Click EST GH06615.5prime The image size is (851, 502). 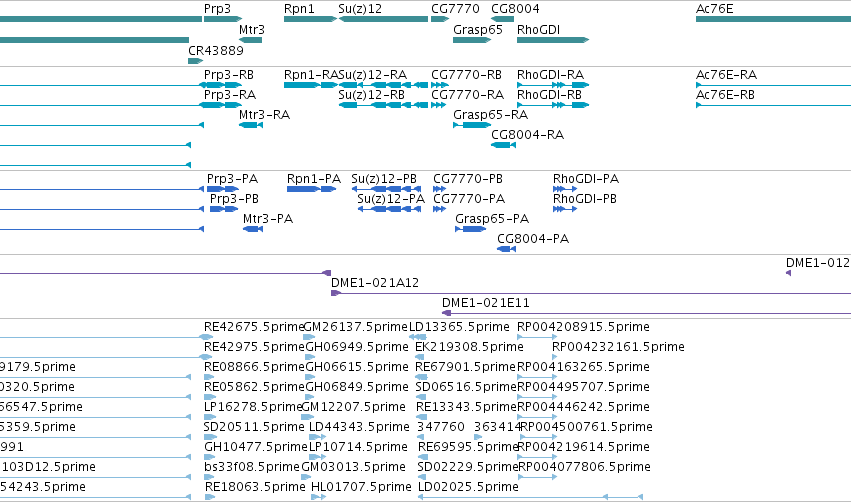357,367
